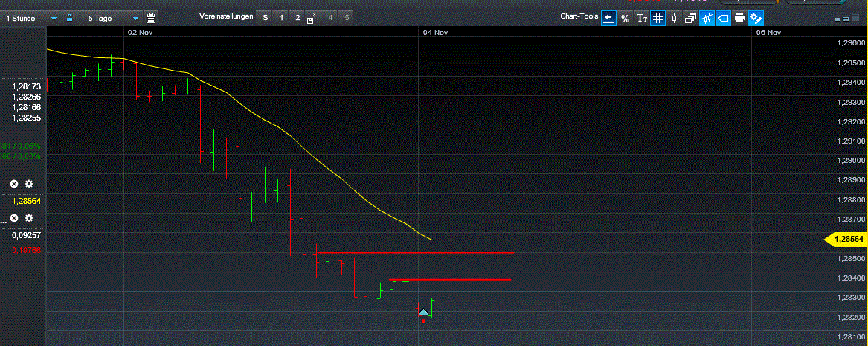Viewport: 868px width, 346px height.
Task: Click the 1,28173 value in left panel
Action: pyautogui.click(x=26, y=86)
